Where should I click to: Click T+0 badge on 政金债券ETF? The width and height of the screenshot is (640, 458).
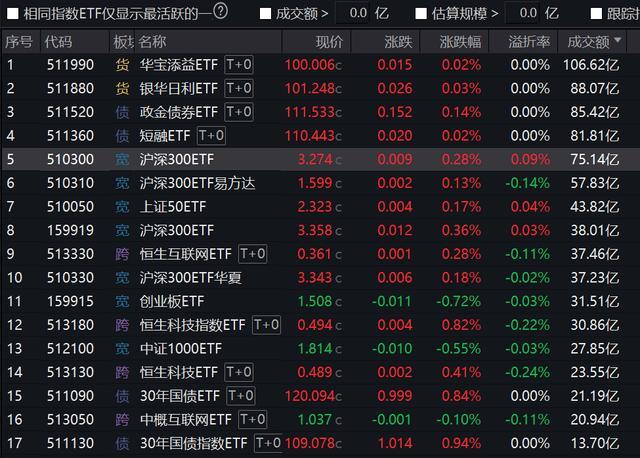pos(239,112)
